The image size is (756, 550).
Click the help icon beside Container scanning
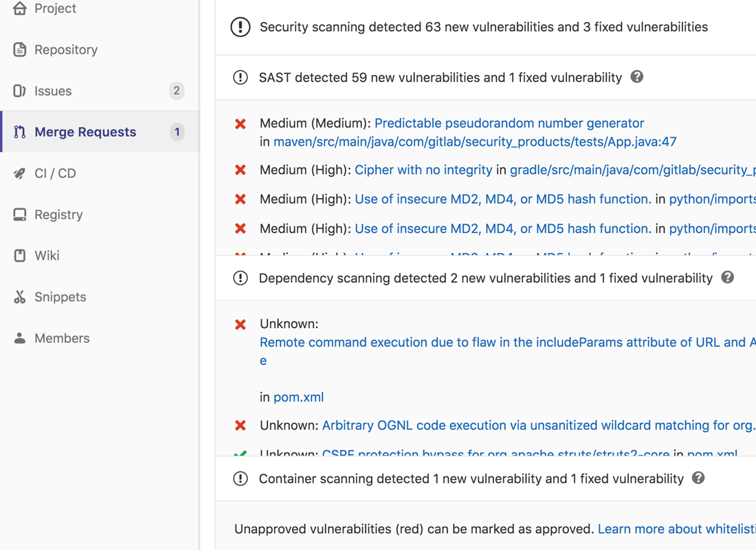click(x=698, y=478)
